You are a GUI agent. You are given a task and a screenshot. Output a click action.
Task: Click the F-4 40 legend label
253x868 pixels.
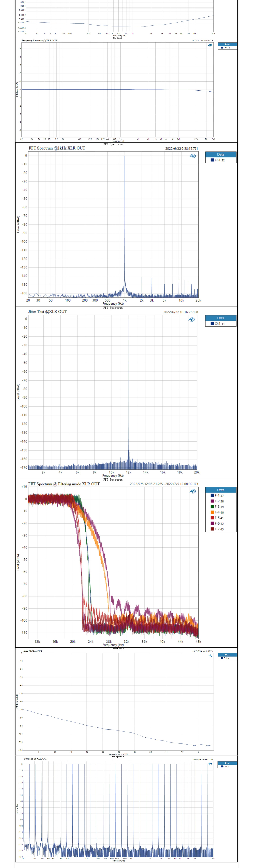click(x=219, y=512)
